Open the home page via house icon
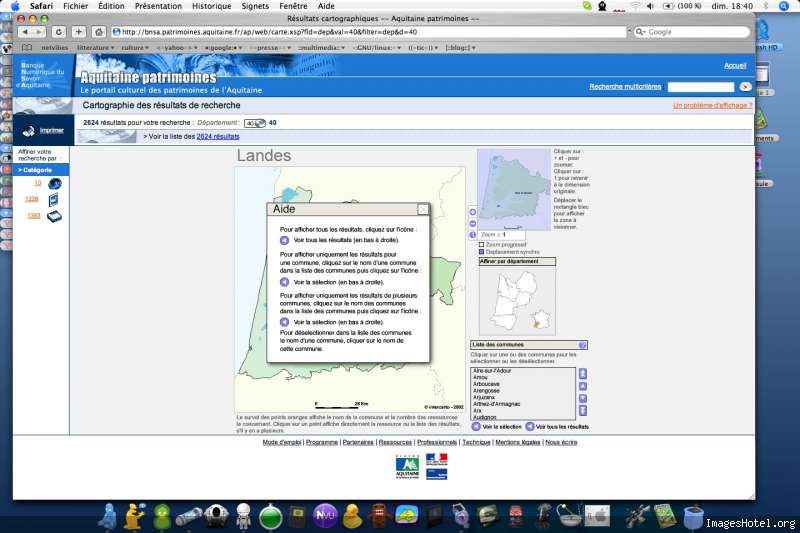 (98, 32)
